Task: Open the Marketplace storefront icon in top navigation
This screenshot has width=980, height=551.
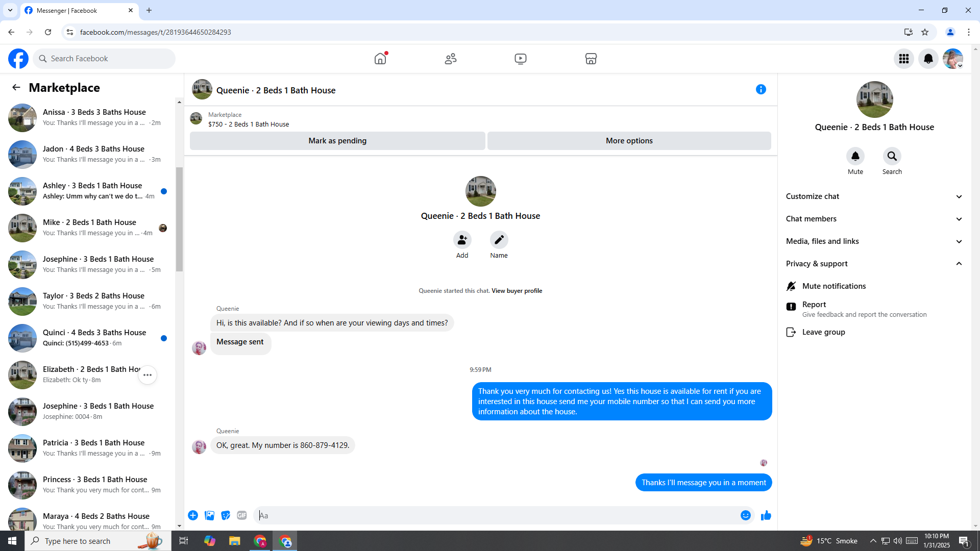Action: [591, 59]
